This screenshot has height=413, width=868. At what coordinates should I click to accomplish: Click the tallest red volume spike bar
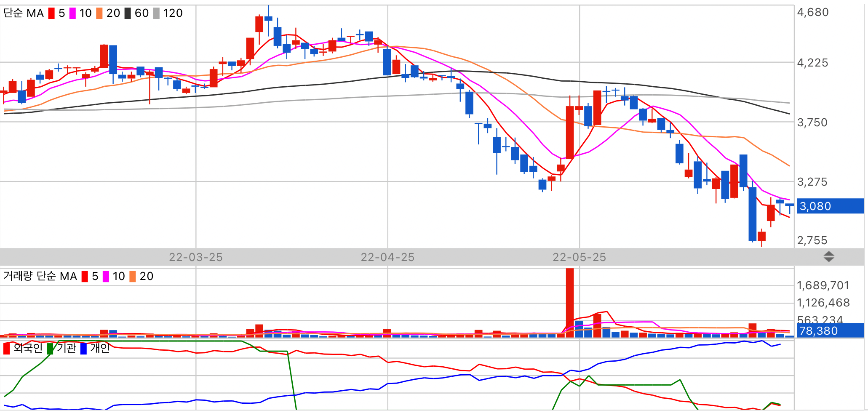click(x=570, y=303)
